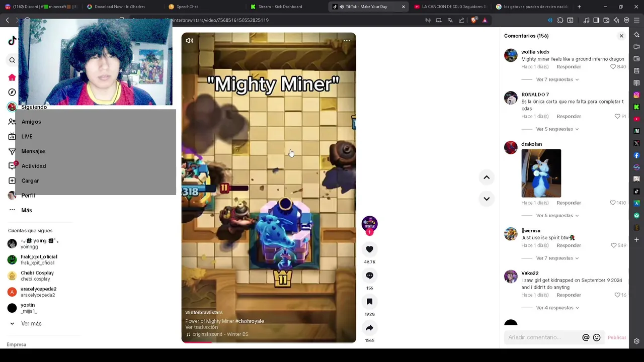Open the emoji picker in comment box
644x362 pixels.
click(x=597, y=338)
